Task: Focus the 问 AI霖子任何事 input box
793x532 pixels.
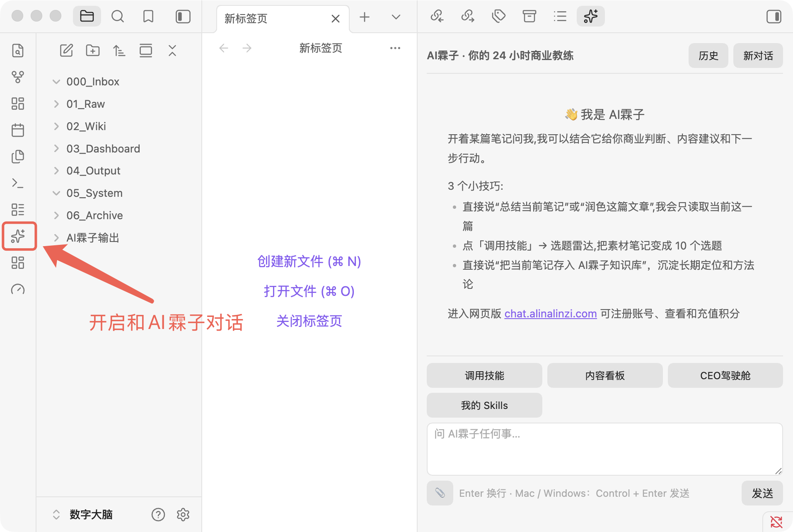Action: click(x=604, y=449)
